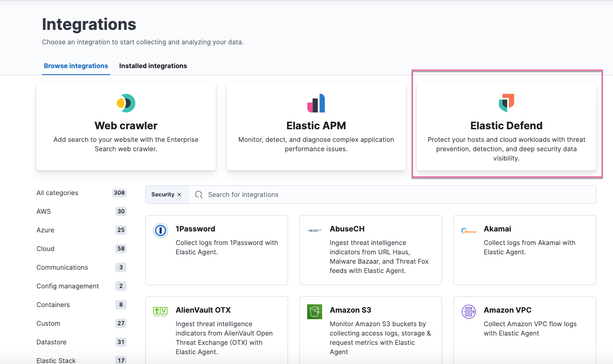Open the Amazon S3 integration icon

(x=314, y=311)
